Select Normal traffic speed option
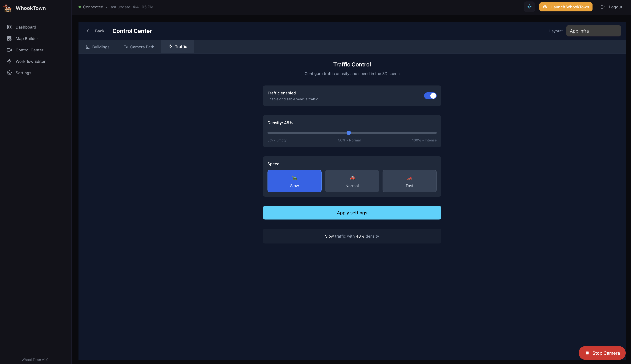Viewport: 631px width, 364px height. (x=352, y=181)
